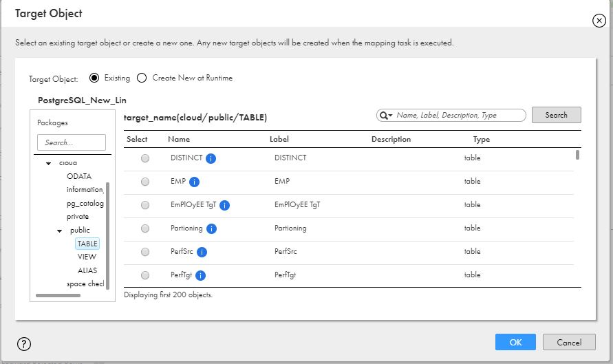Select VIEW under public
The image size is (613, 364).
click(x=87, y=257)
